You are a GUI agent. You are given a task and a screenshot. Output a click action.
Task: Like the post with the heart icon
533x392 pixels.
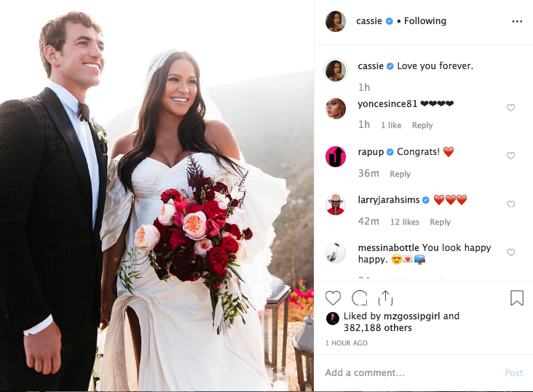(x=333, y=298)
